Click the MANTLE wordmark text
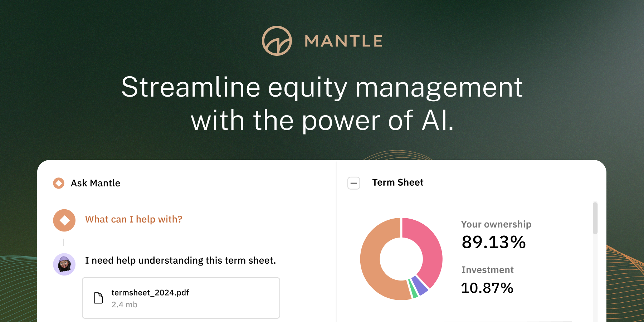 343,41
